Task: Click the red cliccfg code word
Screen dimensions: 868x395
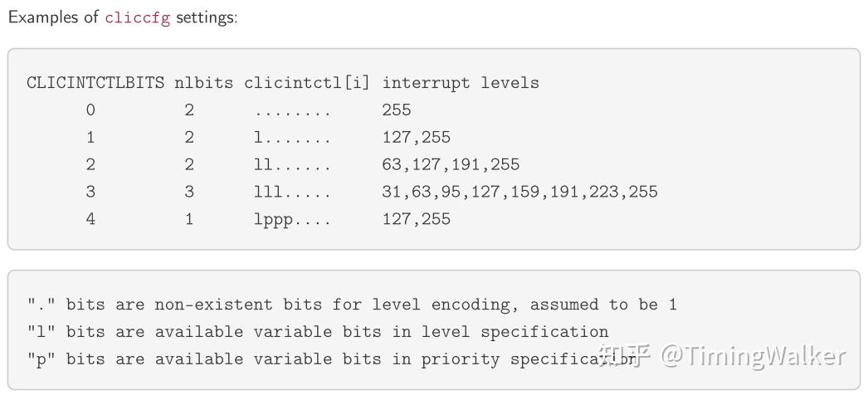Action: (137, 18)
